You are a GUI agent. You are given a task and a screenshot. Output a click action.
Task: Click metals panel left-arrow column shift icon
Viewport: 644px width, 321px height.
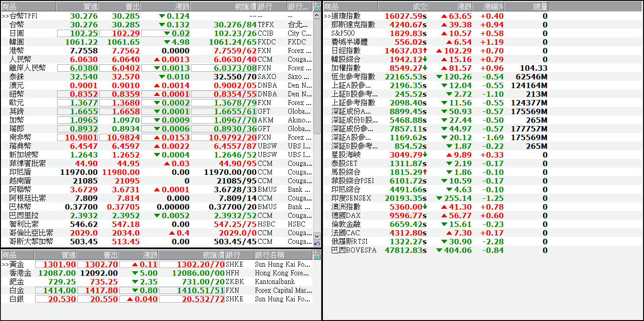tap(317, 252)
